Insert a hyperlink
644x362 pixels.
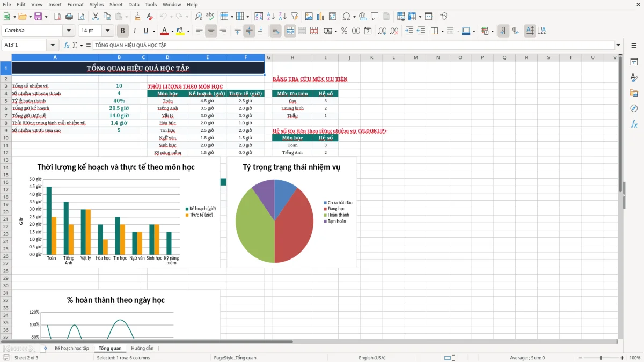click(363, 17)
